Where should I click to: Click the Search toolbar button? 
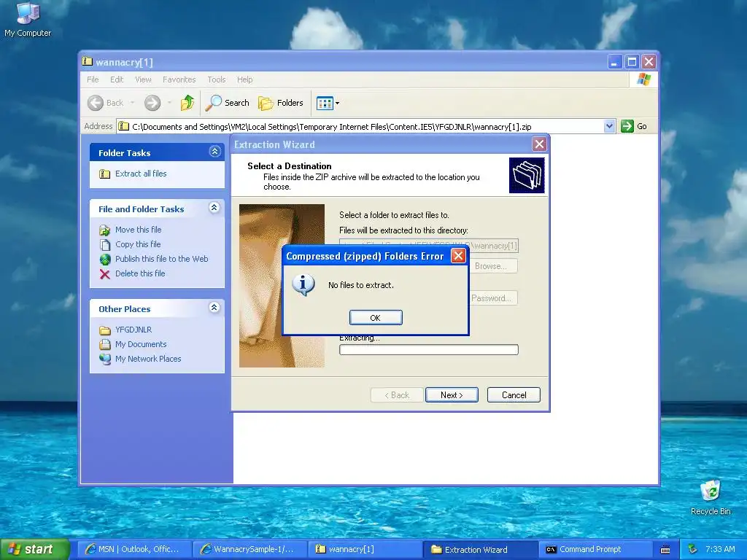click(228, 103)
